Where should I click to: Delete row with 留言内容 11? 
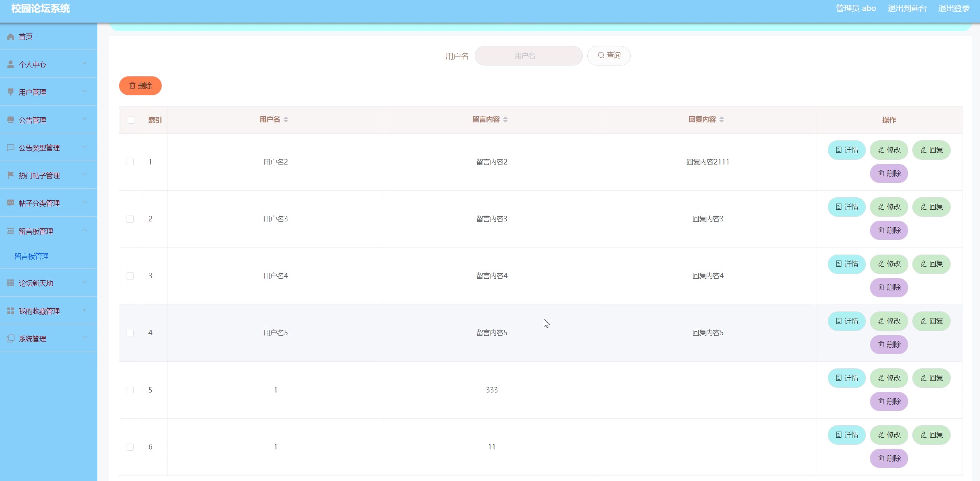pos(889,458)
